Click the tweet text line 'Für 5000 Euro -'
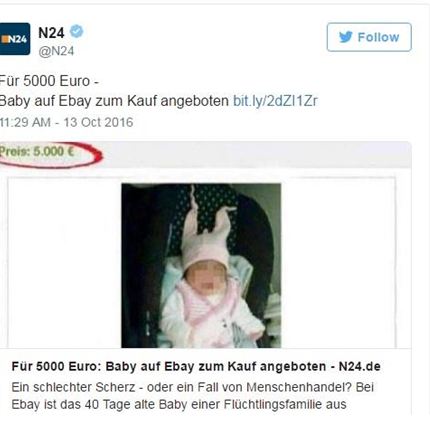Image resolution: width=430 pixels, height=426 pixels. [49, 81]
